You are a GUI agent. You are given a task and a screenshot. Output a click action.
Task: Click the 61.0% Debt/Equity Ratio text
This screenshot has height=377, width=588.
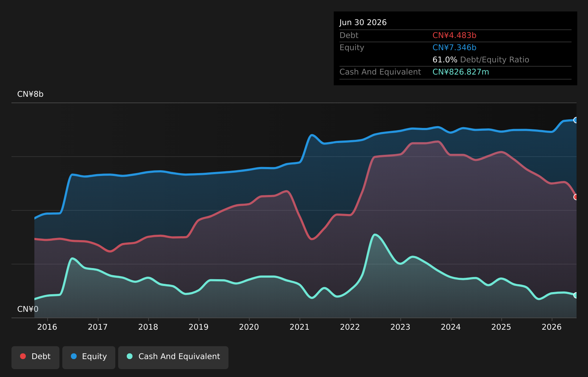click(481, 60)
